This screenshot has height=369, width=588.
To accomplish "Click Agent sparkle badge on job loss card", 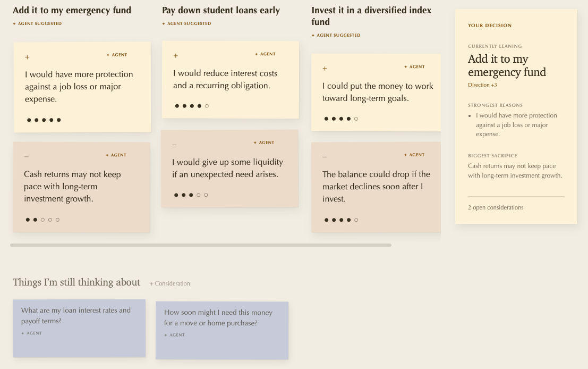I will click(117, 55).
